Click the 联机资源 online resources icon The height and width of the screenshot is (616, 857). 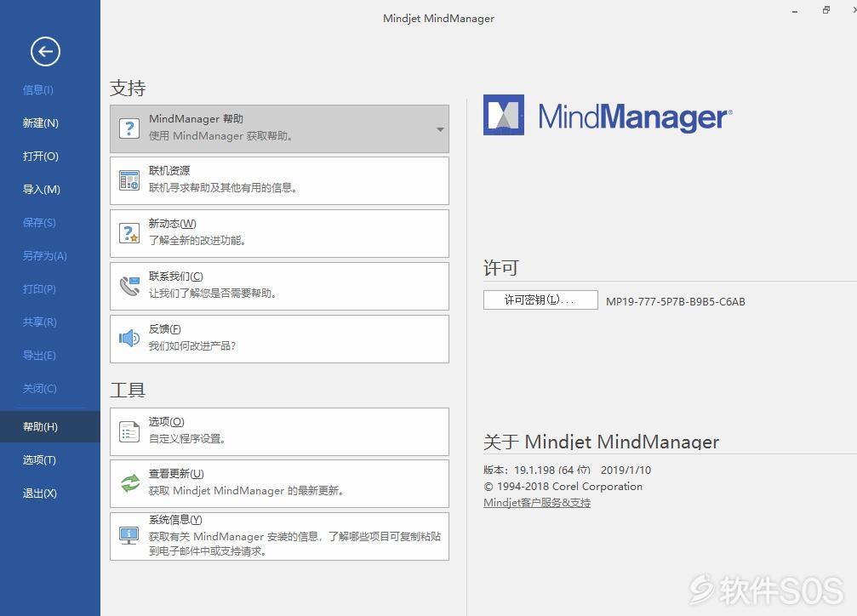pyautogui.click(x=129, y=180)
